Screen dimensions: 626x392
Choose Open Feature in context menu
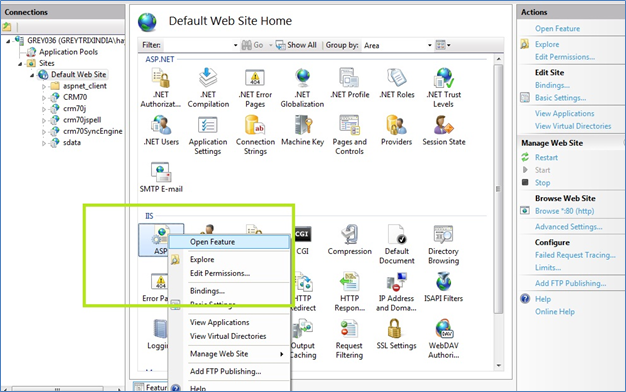[x=229, y=242]
